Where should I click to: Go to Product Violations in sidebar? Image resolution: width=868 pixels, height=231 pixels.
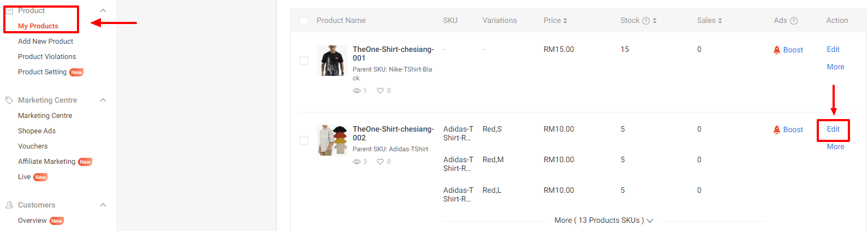click(x=47, y=57)
